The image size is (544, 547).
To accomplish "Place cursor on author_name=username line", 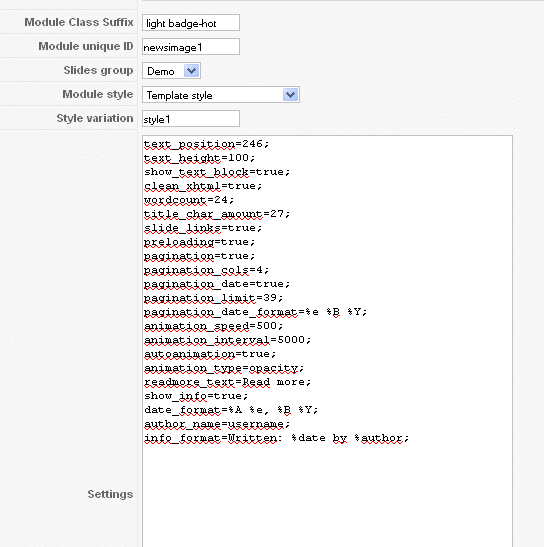I will (x=217, y=424).
